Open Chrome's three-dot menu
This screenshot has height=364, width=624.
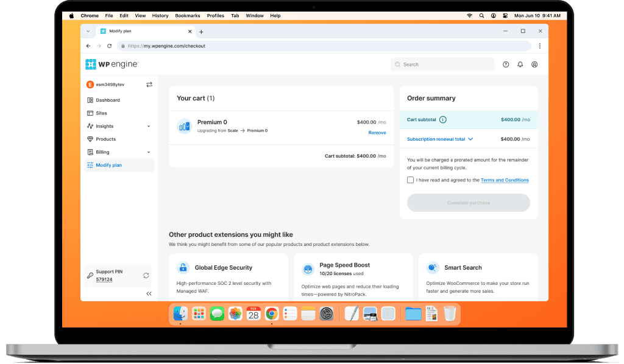pyautogui.click(x=540, y=46)
